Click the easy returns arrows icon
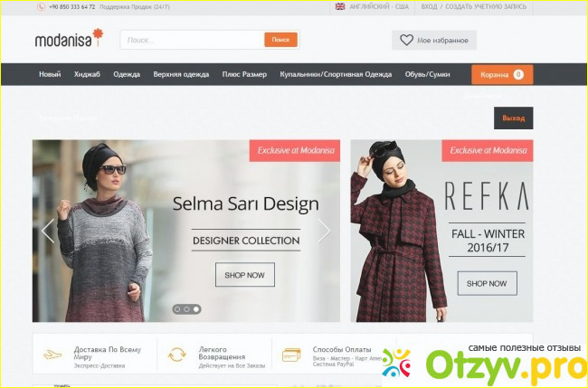 click(176, 355)
